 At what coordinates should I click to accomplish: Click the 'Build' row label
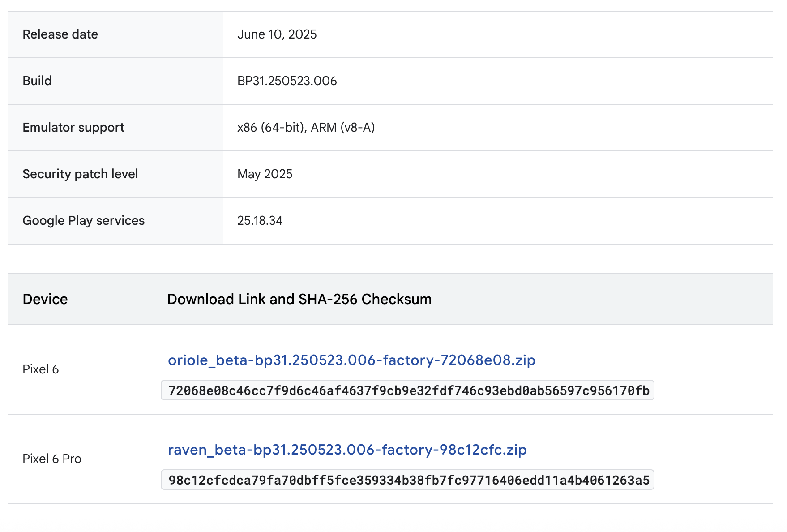37,81
